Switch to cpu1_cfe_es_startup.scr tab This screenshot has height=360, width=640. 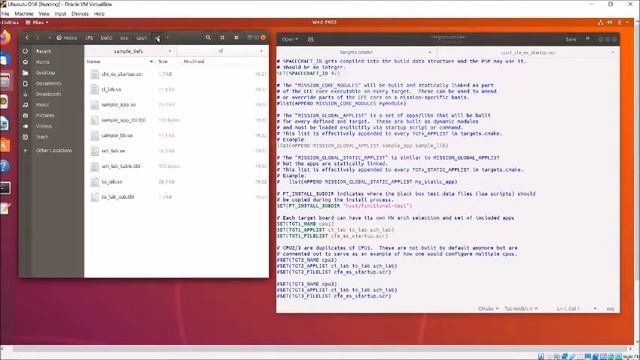tap(528, 52)
